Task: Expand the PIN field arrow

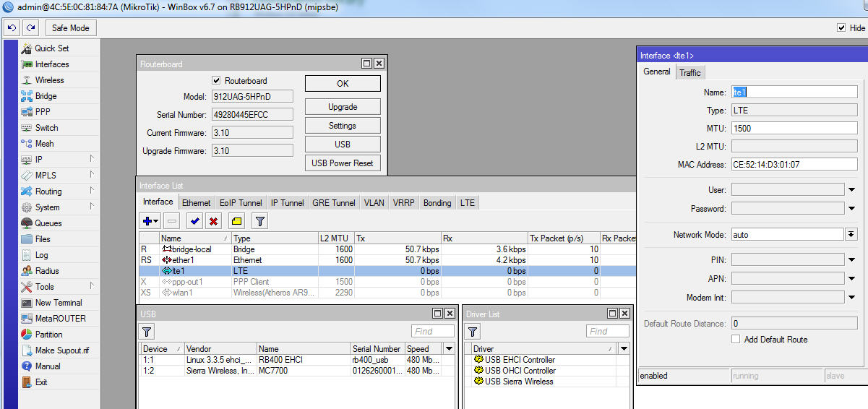Action: click(x=851, y=259)
